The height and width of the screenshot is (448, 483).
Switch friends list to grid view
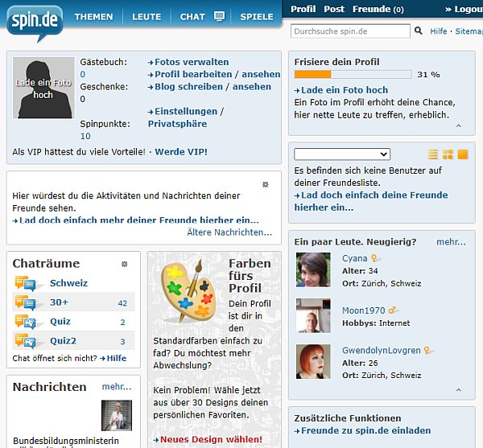pos(448,154)
